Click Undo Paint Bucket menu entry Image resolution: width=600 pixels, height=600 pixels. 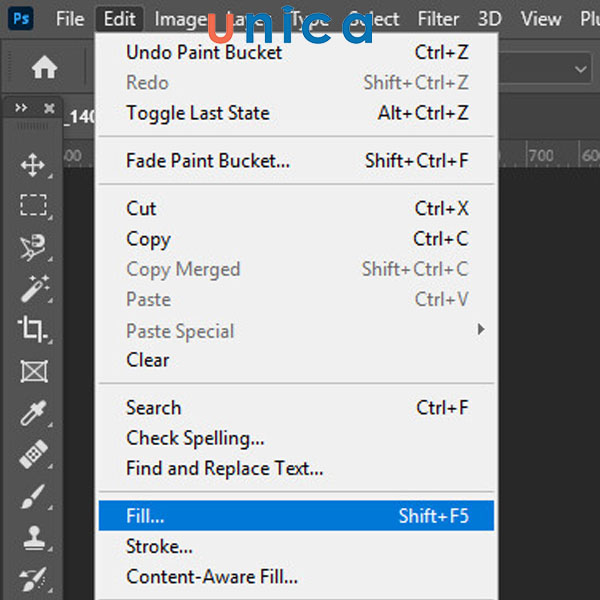[x=204, y=52]
